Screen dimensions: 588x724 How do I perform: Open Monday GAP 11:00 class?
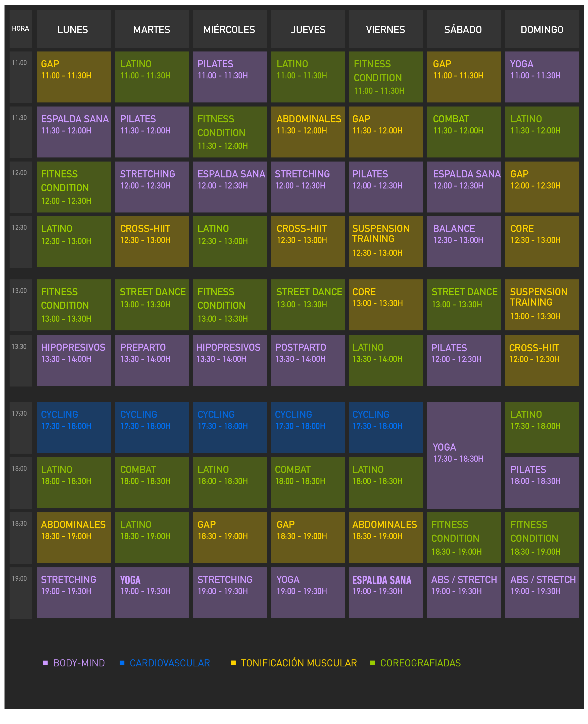tap(74, 77)
